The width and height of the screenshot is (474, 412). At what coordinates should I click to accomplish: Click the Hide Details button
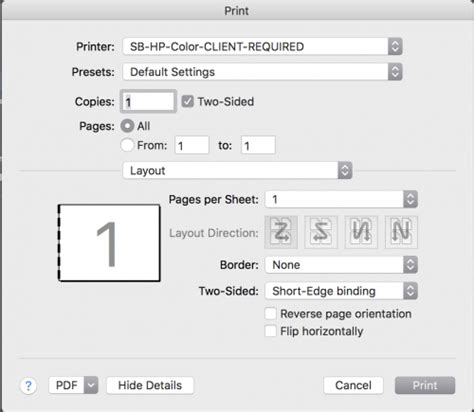(150, 385)
